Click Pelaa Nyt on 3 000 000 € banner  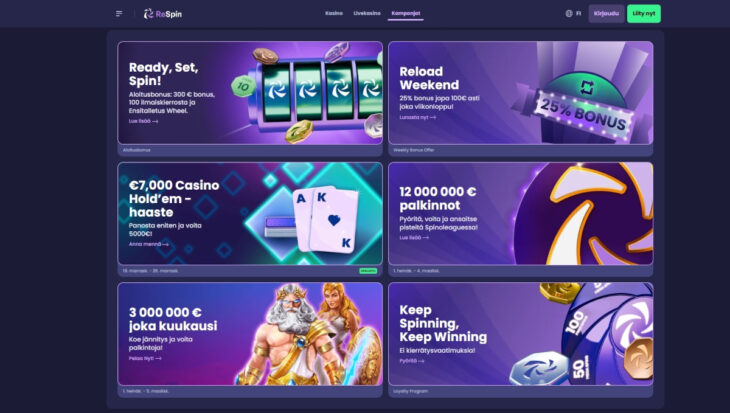click(145, 359)
